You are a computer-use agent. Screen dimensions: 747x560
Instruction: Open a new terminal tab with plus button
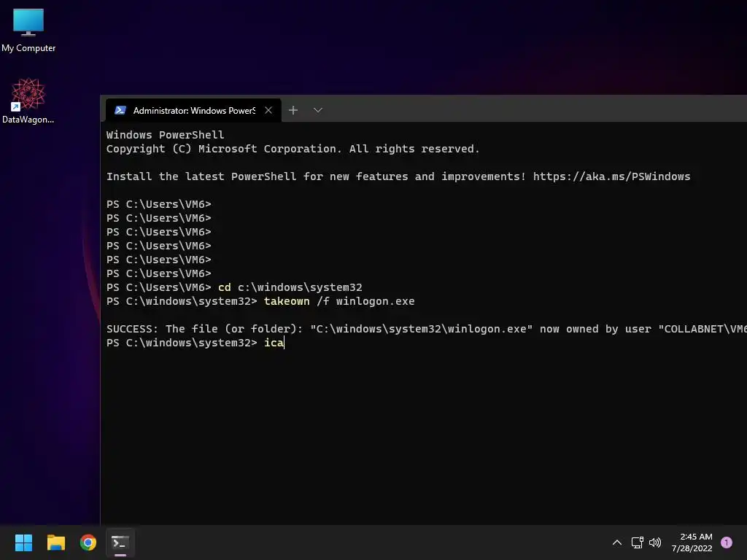(293, 111)
